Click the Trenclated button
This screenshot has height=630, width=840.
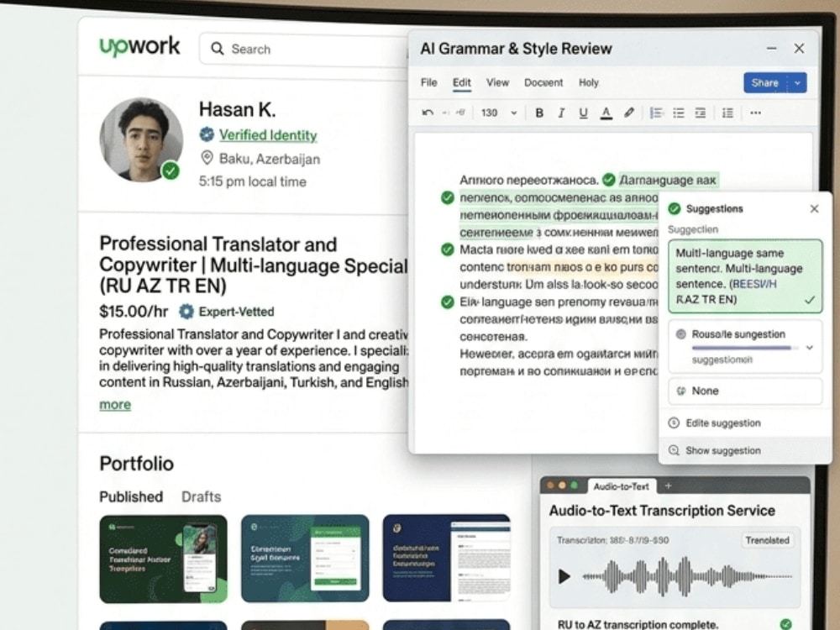pos(767,540)
